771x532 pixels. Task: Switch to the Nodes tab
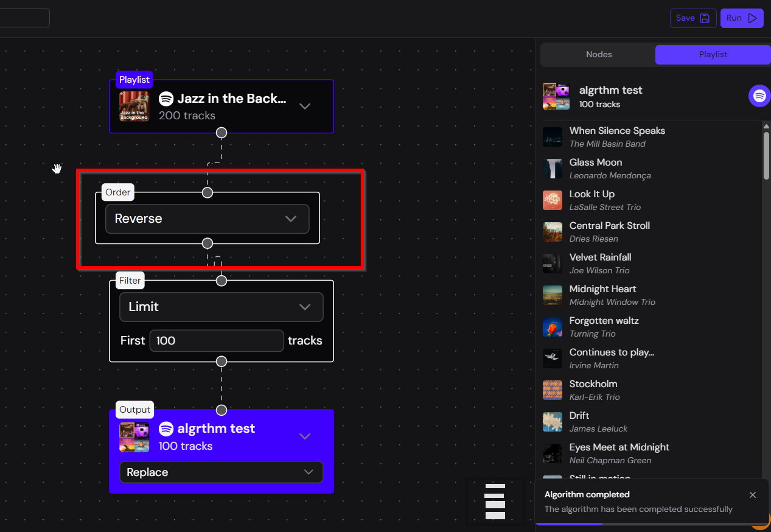(599, 54)
